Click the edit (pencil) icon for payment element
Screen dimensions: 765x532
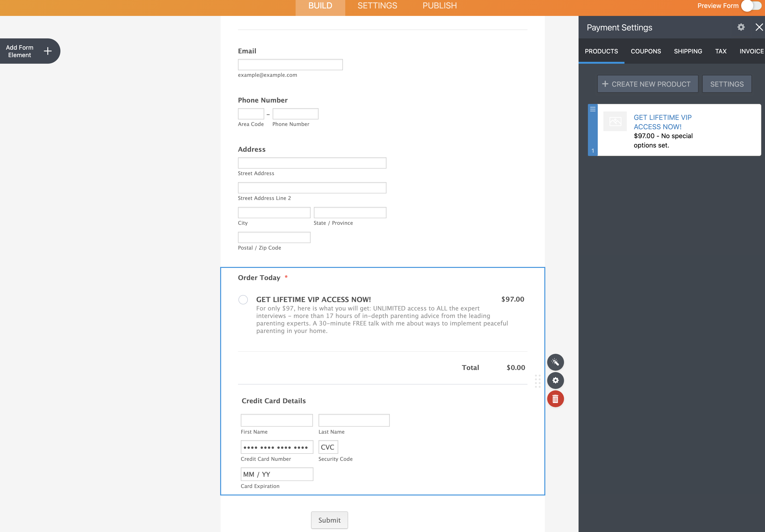click(x=555, y=362)
